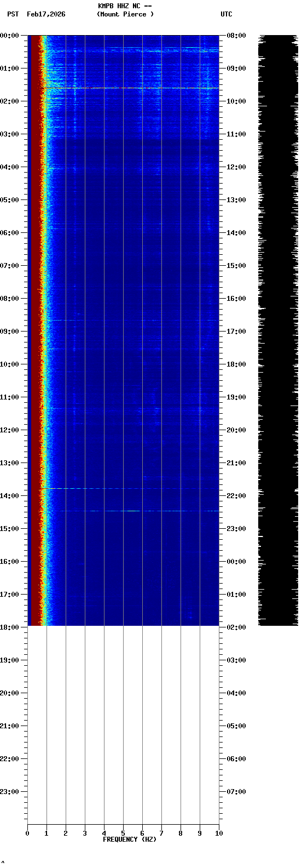The image size is (302, 868).
Task: Click the UTC '02:00' time label
Action: (x=236, y=627)
